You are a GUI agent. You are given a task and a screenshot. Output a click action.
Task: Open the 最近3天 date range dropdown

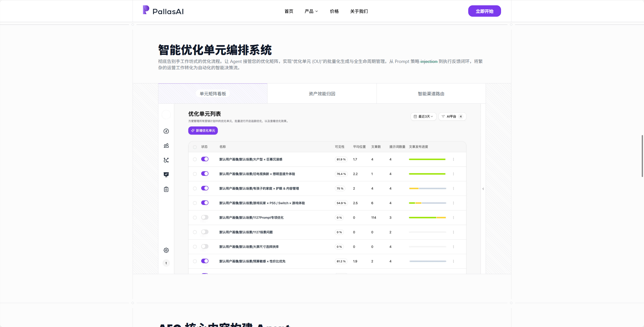click(424, 116)
